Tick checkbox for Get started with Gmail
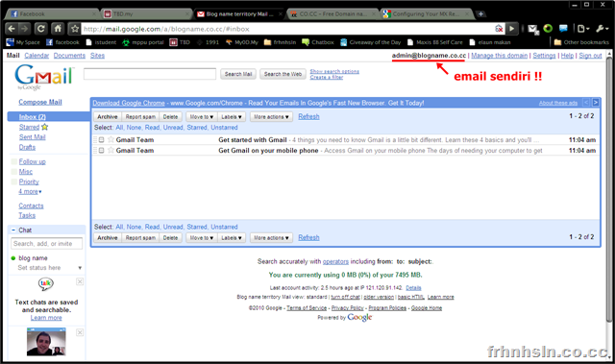Viewport: 615px width, 364px height. 101,140
